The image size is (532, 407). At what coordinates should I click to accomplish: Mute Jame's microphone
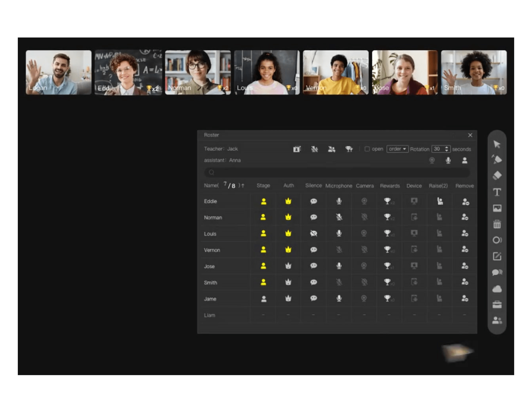click(x=339, y=298)
